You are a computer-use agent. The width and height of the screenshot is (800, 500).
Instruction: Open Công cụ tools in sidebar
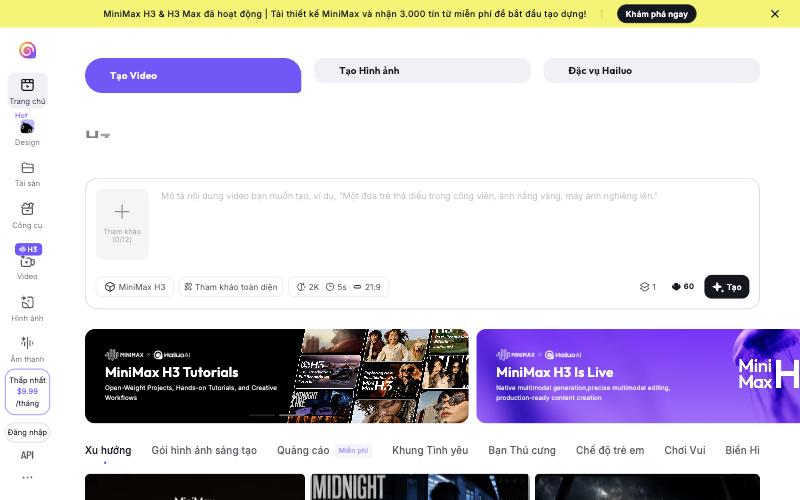click(x=28, y=216)
